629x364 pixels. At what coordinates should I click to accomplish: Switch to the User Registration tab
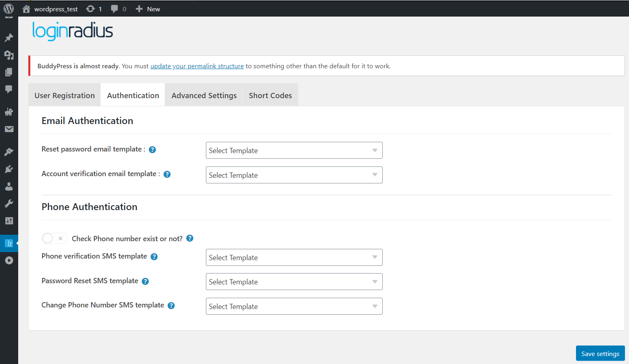point(64,95)
